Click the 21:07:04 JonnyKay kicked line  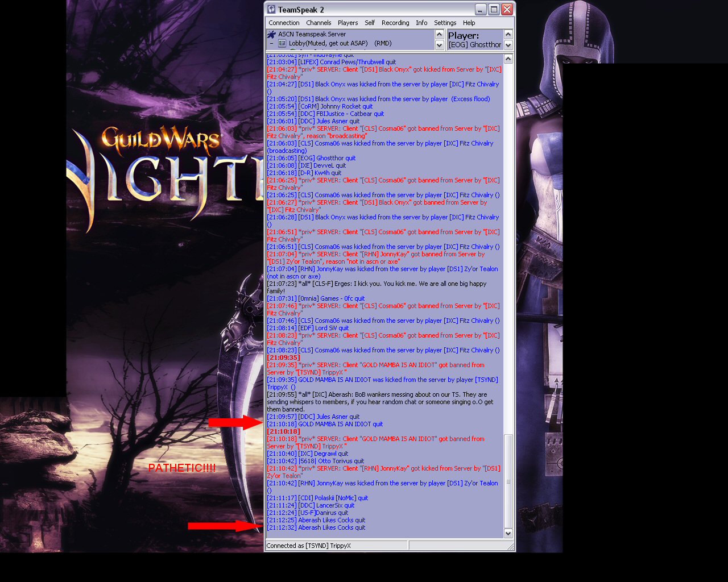382,272
